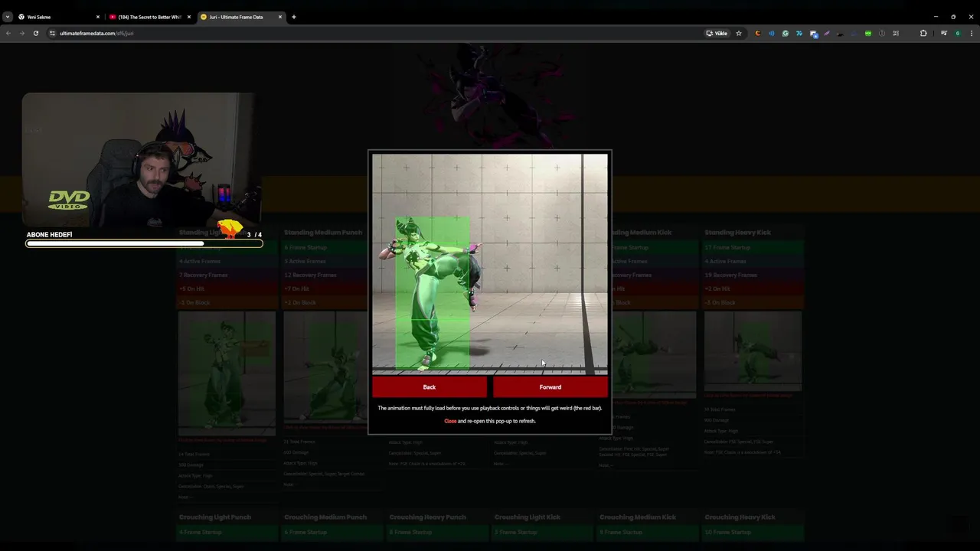
Task: Click the Standing Light Punch animation thumbnail
Action: 227,373
